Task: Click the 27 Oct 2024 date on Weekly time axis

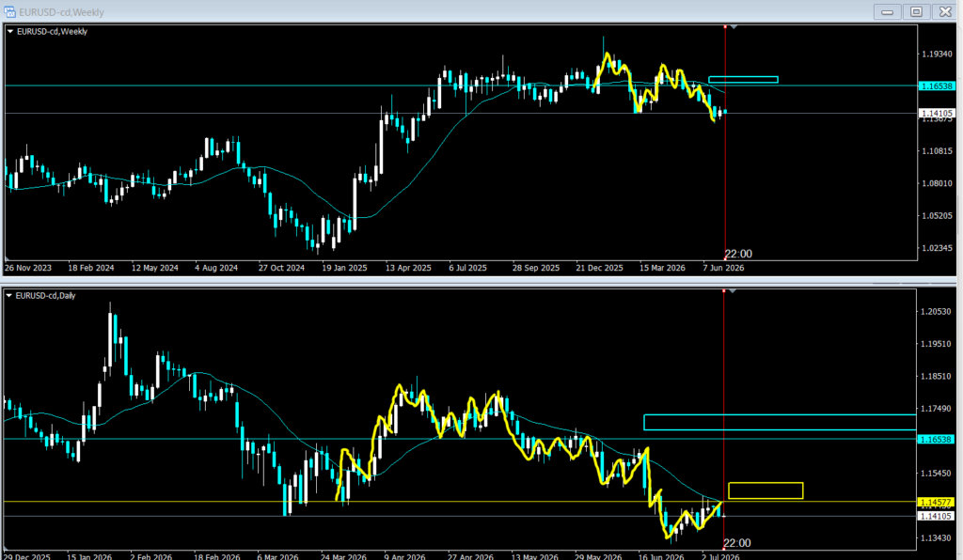Action: coord(281,268)
